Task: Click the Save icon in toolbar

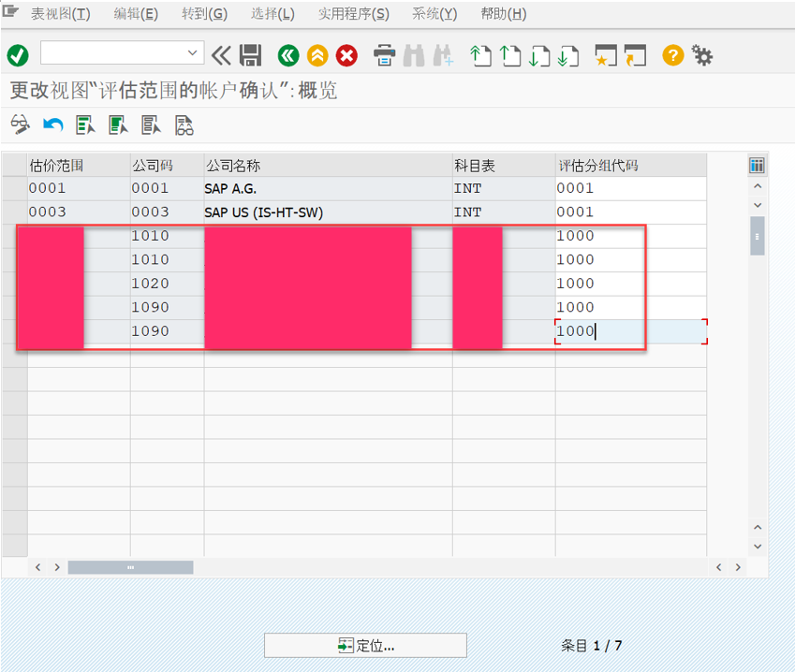Action: click(249, 56)
